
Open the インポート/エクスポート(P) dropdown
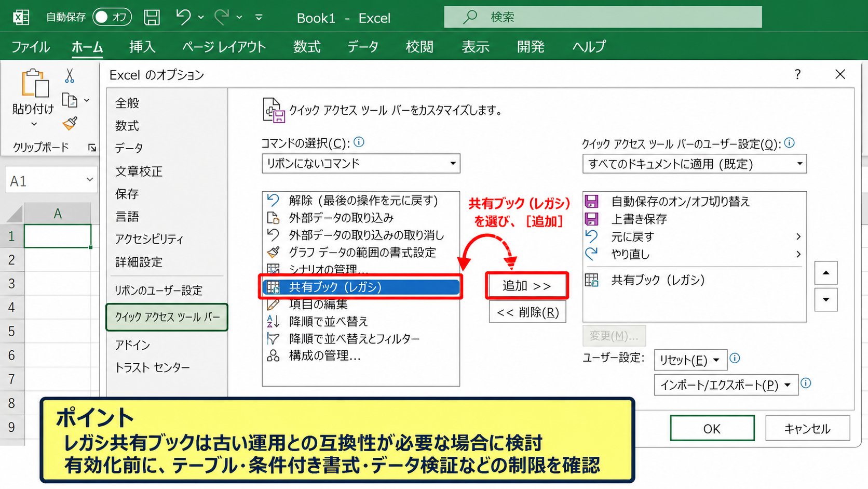click(x=726, y=385)
